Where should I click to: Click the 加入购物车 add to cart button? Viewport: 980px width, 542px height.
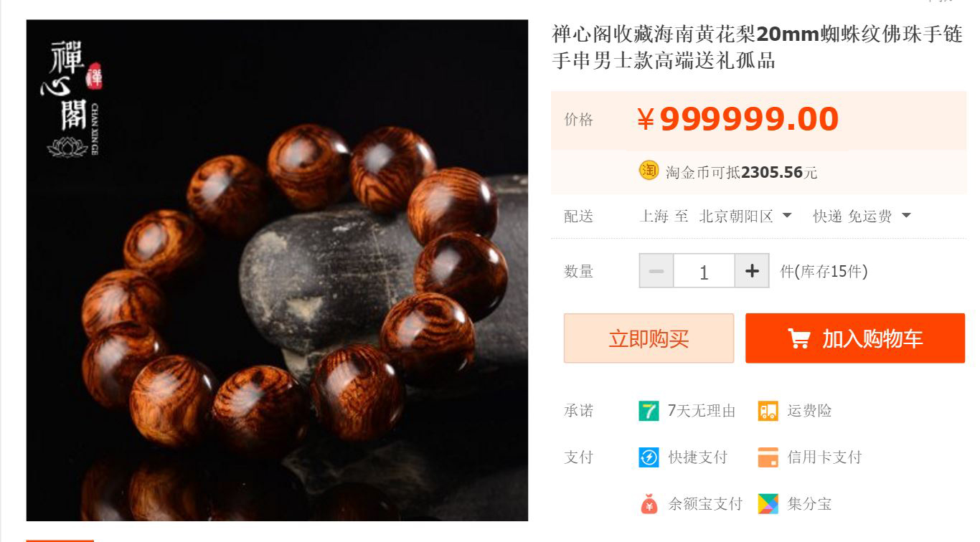(x=855, y=338)
